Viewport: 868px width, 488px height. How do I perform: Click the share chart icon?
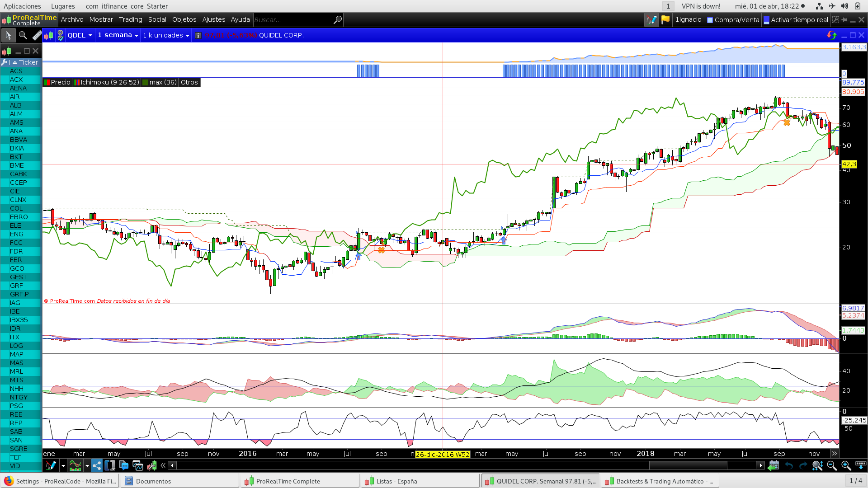tap(97, 465)
